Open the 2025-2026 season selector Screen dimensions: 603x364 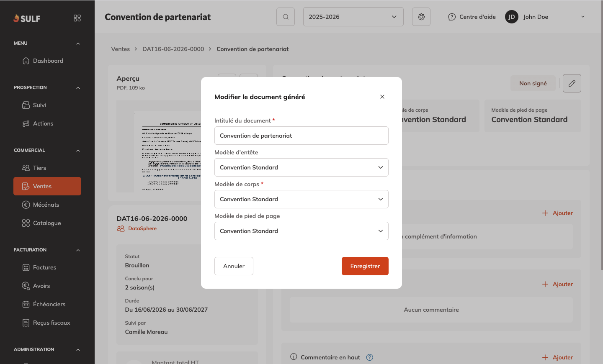click(353, 17)
